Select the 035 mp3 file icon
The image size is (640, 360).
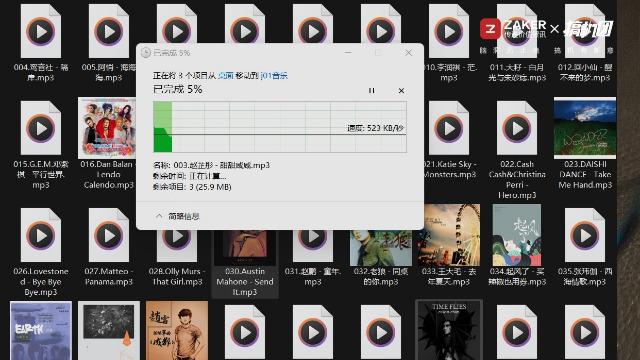(x=584, y=235)
